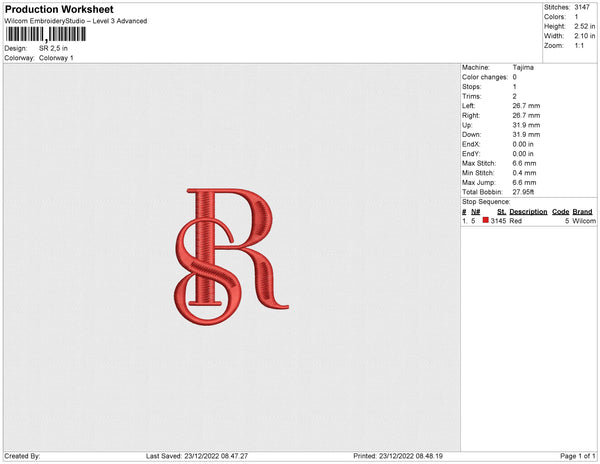
Task: Click the red thread color swatch
Action: 485,221
